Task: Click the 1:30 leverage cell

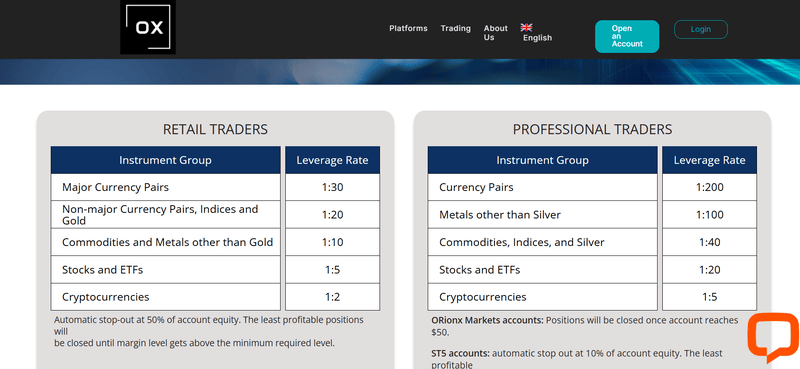Action: (332, 187)
